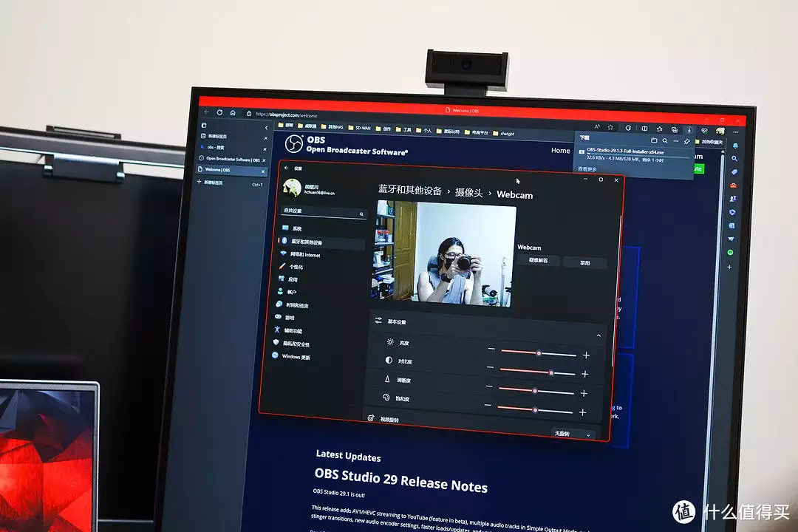Click the webcam 禁用 button
The image size is (798, 532).
[584, 263]
